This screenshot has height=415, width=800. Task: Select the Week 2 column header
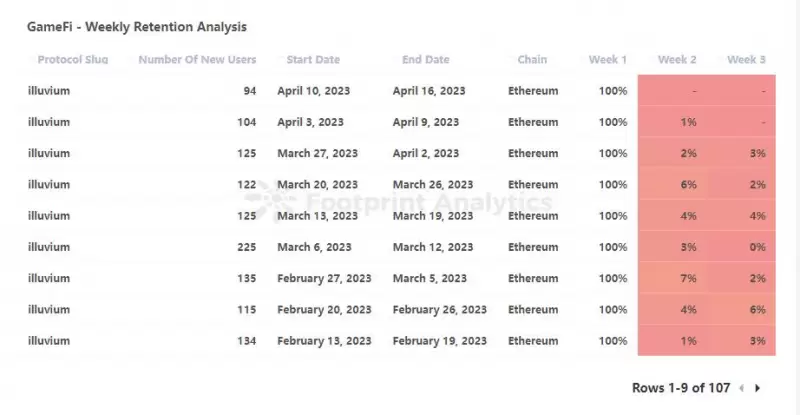pos(677,60)
